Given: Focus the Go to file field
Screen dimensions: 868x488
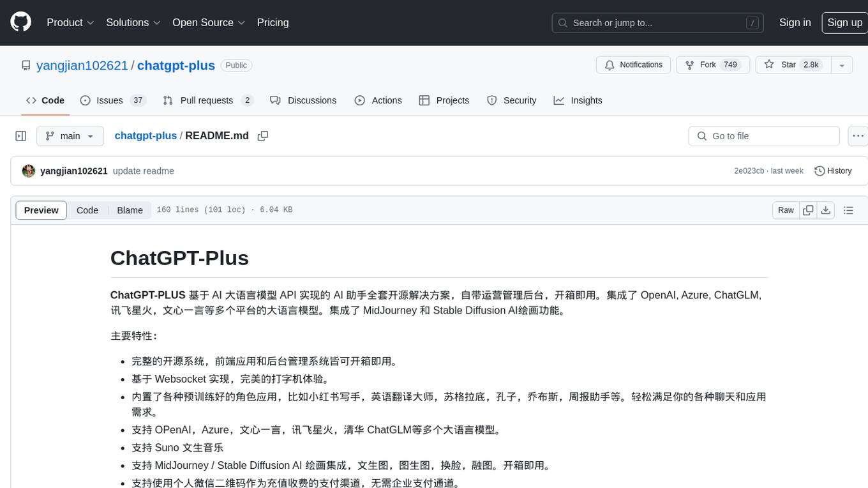Looking at the screenshot, I should (764, 136).
